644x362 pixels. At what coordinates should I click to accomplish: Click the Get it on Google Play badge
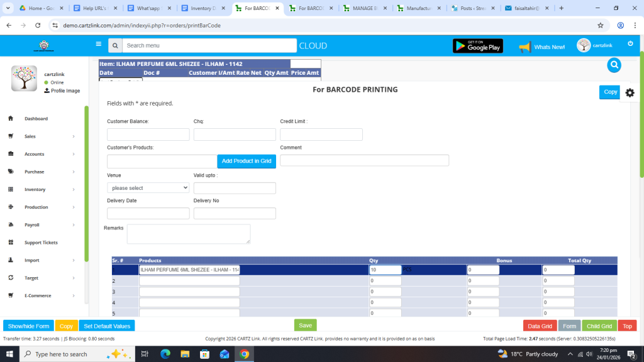click(477, 46)
